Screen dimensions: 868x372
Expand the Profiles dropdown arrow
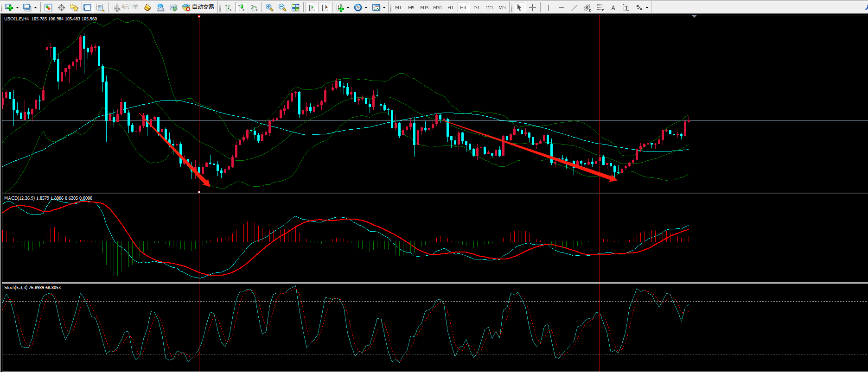click(x=35, y=7)
